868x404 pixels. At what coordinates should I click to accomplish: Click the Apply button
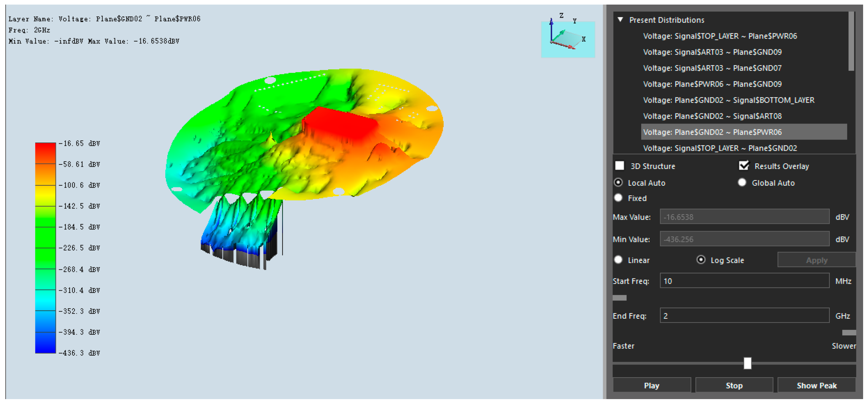816,260
